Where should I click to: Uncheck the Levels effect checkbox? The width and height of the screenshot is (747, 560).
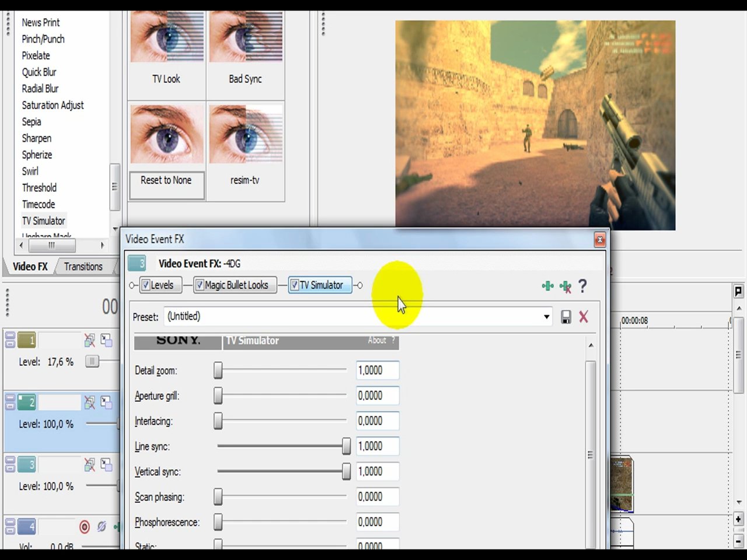coord(146,285)
